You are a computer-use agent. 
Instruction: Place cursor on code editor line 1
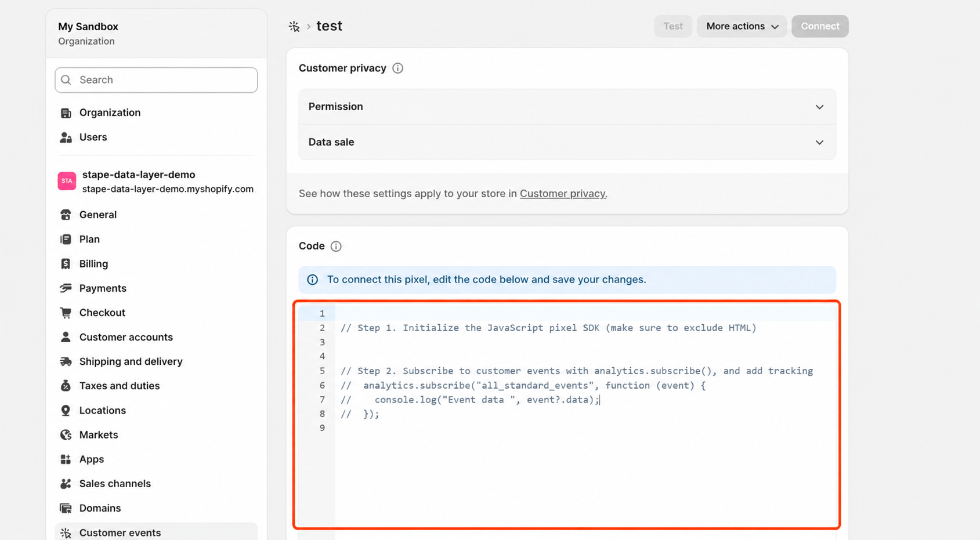pyautogui.click(x=586, y=314)
